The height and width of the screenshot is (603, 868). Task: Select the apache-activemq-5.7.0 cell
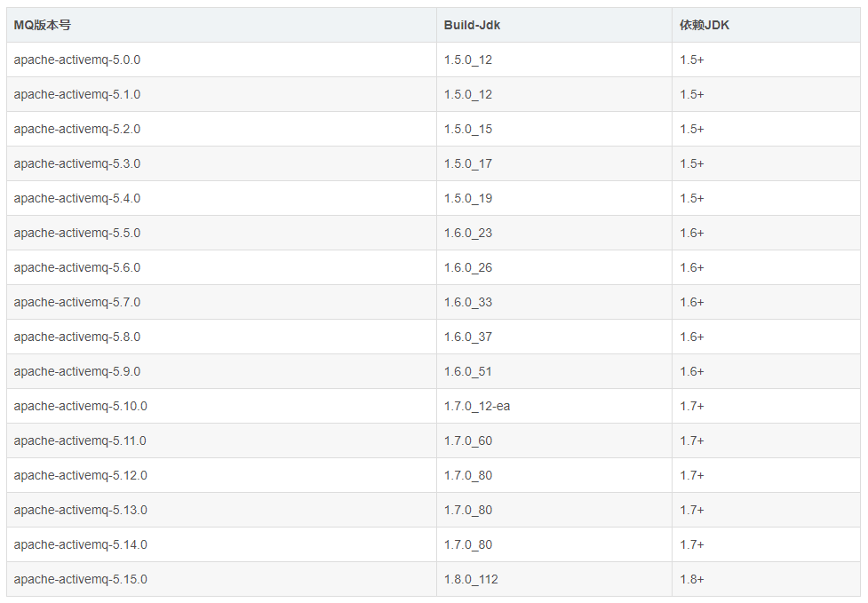(x=221, y=302)
